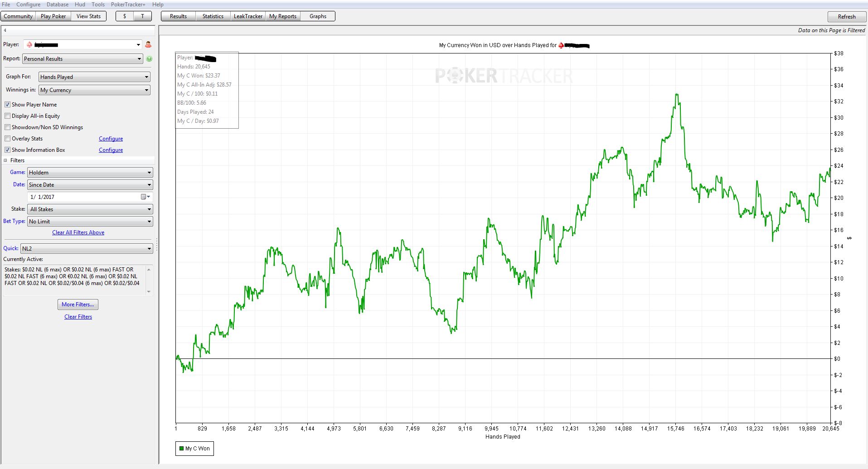
Task: Switch to the LeakTracker tab
Action: point(248,16)
